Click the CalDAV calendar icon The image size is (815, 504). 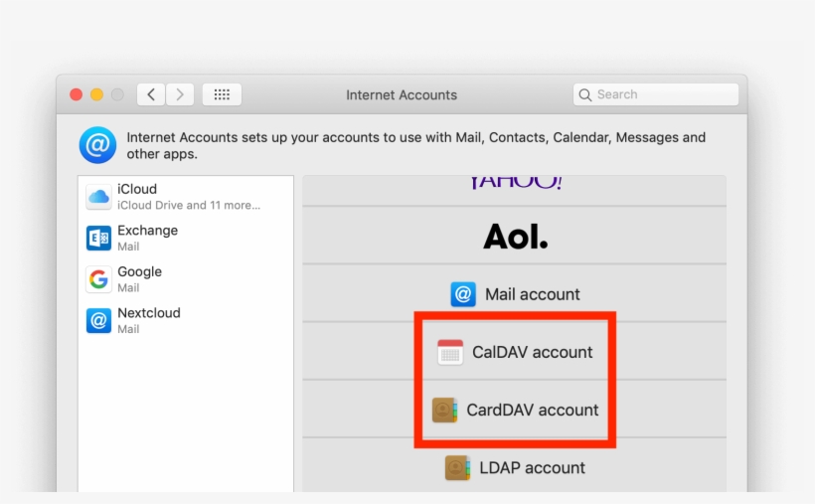[x=450, y=352]
